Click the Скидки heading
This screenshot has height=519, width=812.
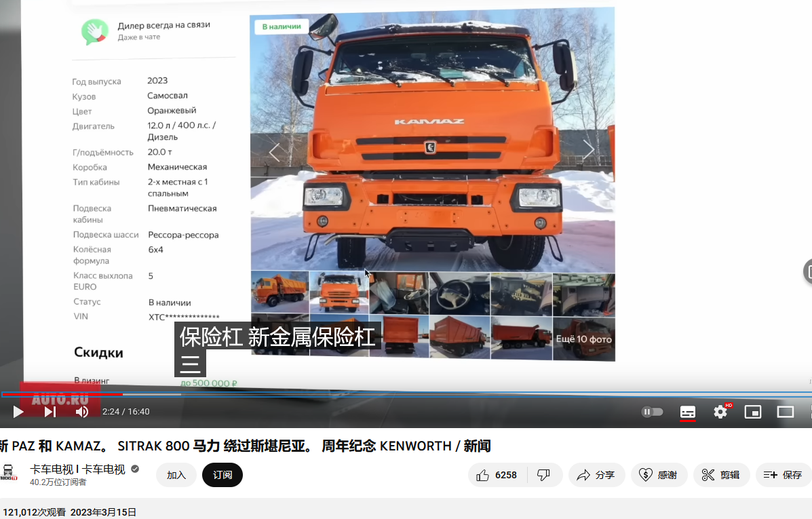[98, 353]
